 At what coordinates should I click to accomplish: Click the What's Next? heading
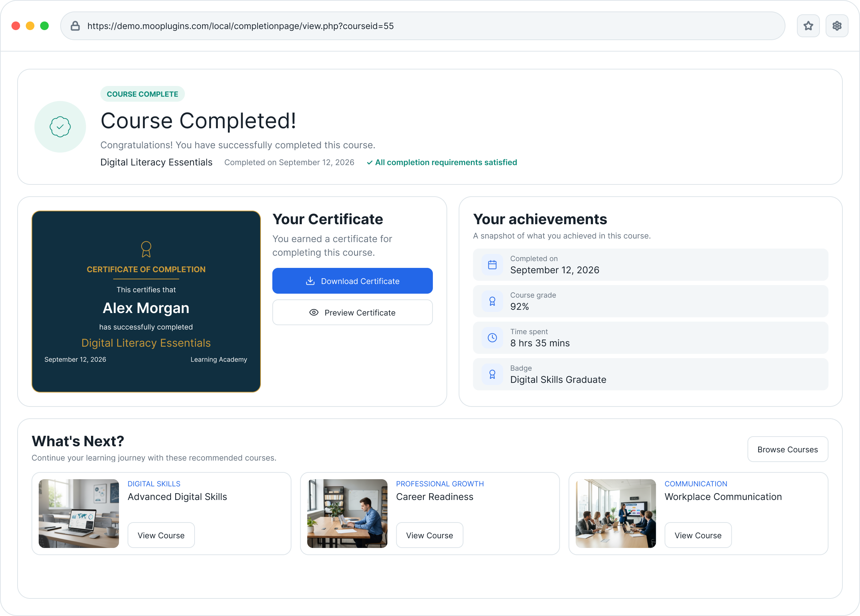78,441
